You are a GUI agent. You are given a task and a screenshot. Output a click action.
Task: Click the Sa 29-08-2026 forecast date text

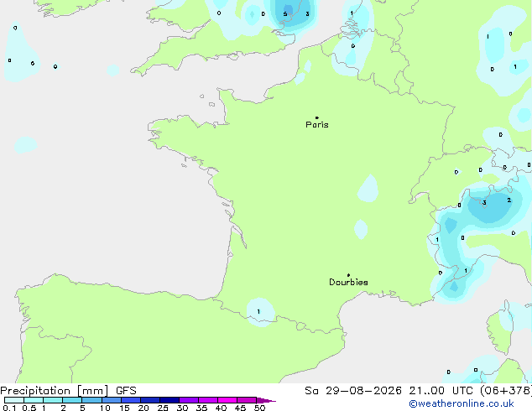[353, 391]
